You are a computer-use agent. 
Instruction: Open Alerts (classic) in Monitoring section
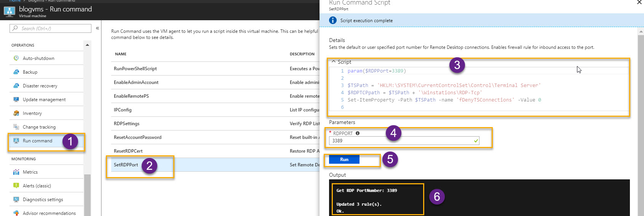coord(37,186)
